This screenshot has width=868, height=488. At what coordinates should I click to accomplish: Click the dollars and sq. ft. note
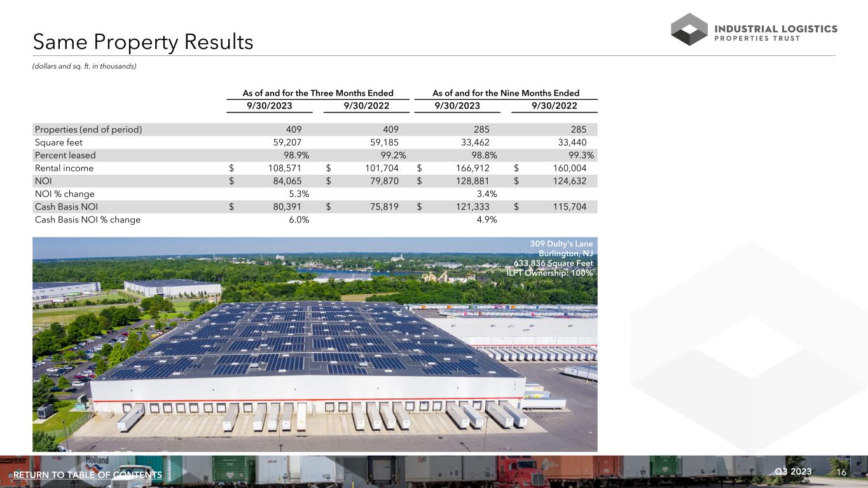85,66
